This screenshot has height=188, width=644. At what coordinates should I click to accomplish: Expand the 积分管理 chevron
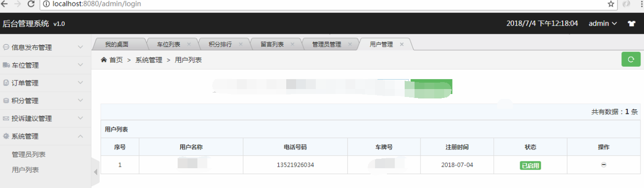point(81,101)
